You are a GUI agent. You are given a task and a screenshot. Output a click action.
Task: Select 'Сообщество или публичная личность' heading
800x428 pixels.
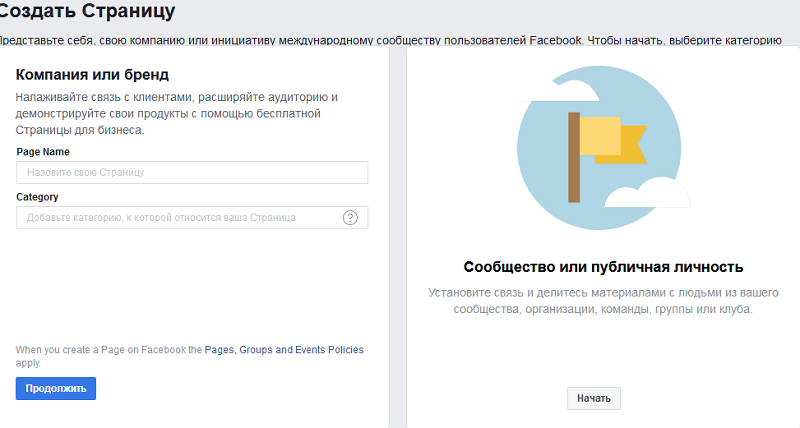(603, 267)
